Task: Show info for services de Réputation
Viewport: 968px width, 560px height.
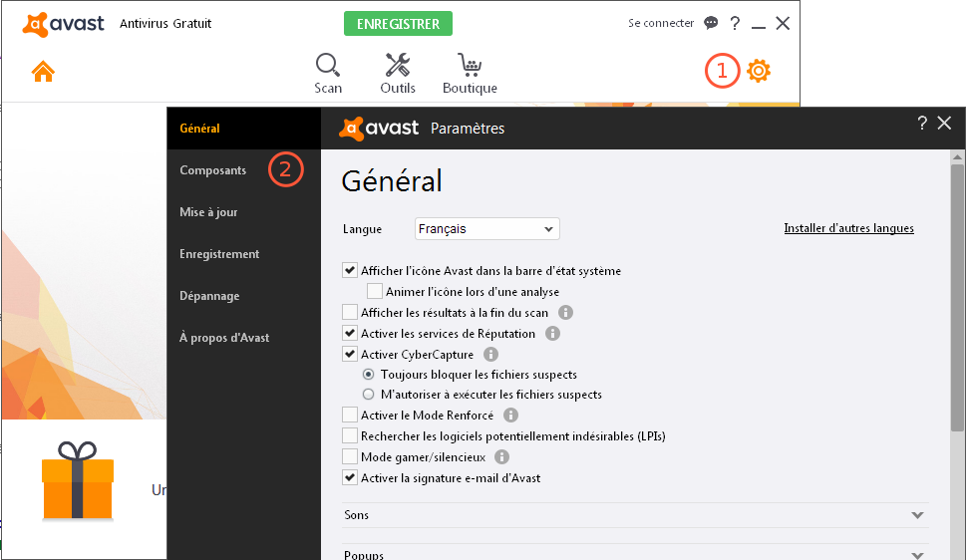Action: [552, 334]
